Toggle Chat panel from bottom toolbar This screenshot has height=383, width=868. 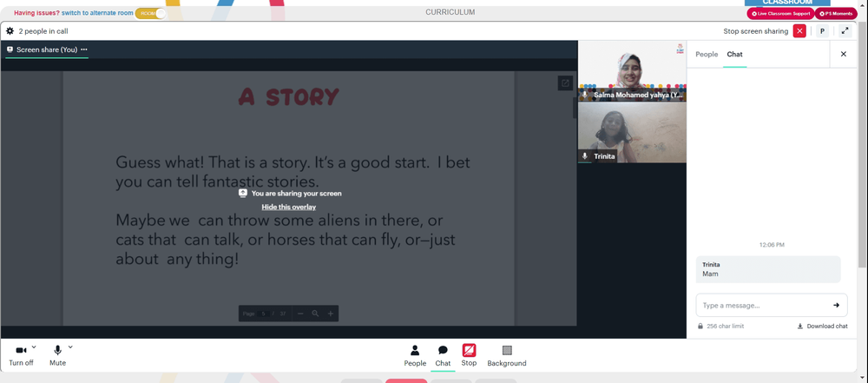443,355
